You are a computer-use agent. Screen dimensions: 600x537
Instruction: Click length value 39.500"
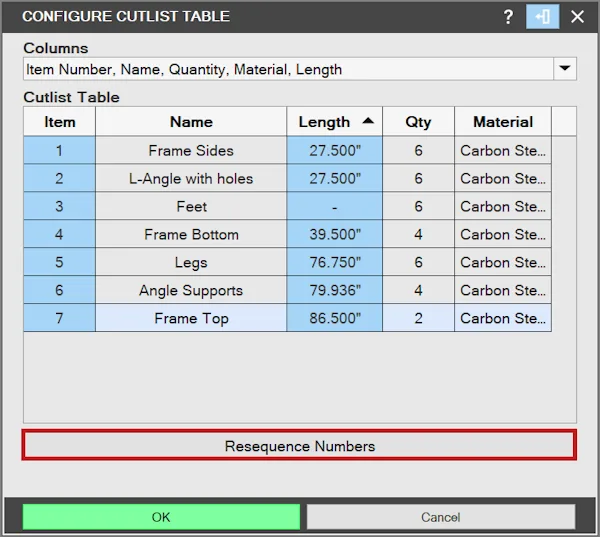(x=334, y=234)
